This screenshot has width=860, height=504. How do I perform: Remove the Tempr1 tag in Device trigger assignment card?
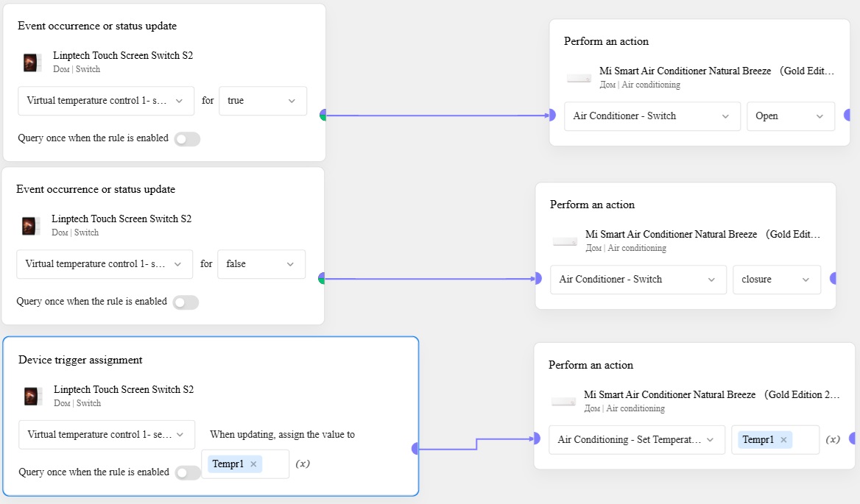click(x=253, y=464)
